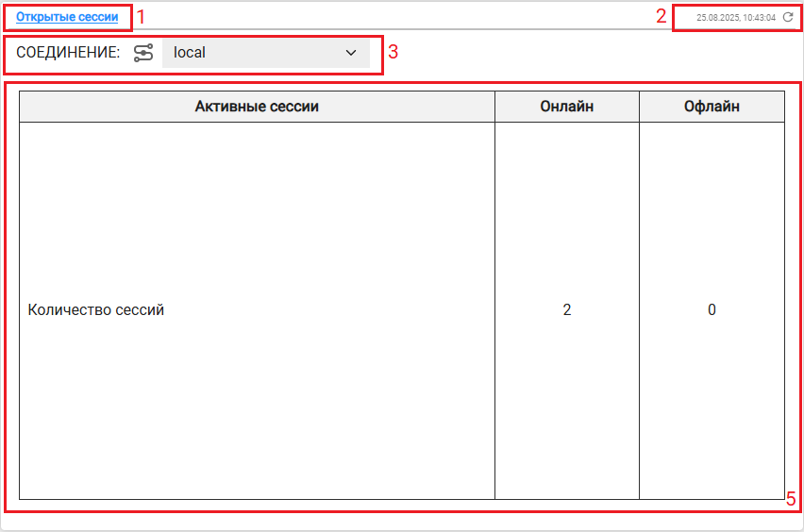804x532 pixels.
Task: Click the 'Онлайн' column header
Action: (567, 107)
